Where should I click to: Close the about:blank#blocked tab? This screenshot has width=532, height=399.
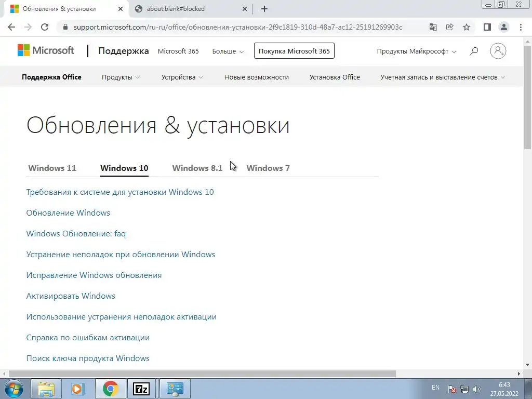[245, 9]
